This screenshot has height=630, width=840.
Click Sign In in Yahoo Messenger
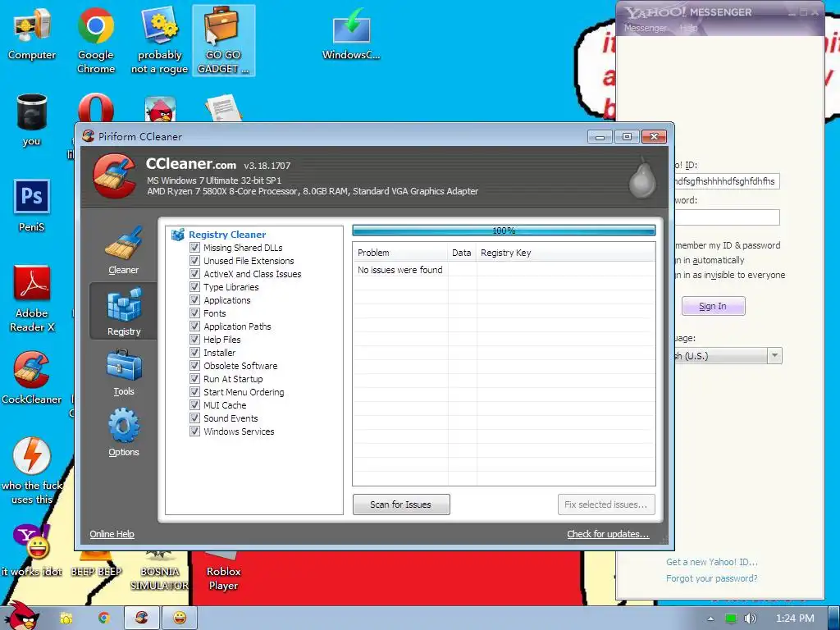coord(713,306)
